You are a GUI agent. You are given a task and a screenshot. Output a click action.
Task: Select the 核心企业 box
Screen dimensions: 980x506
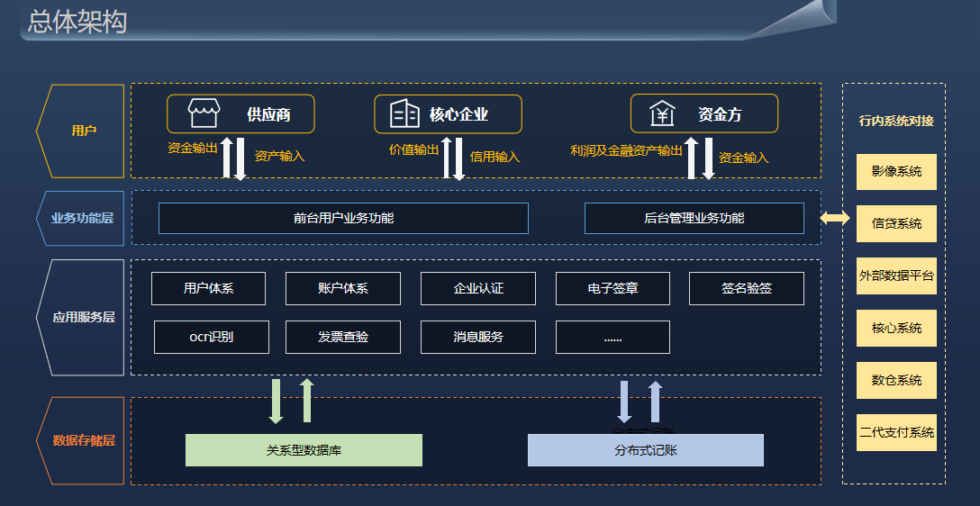448,113
